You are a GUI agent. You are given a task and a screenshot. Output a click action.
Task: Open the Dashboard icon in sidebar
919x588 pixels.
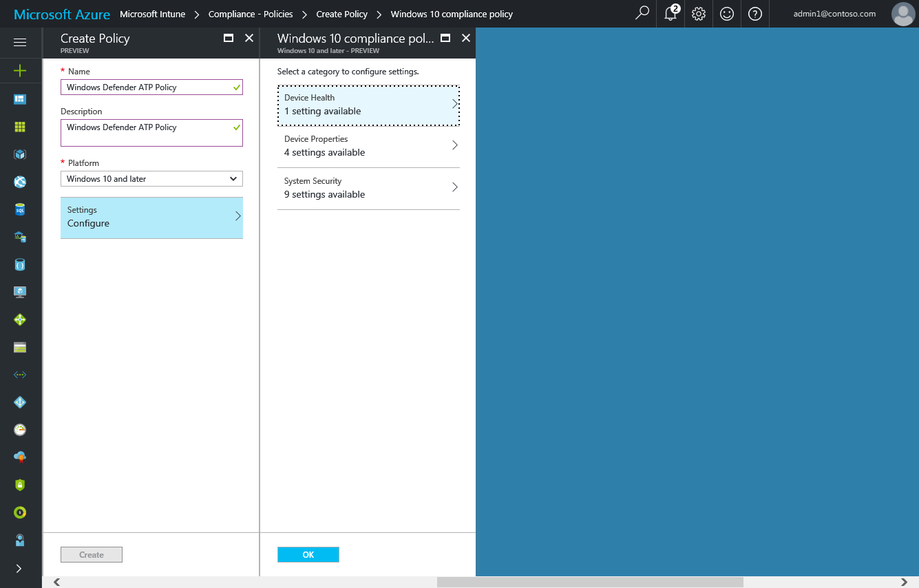pyautogui.click(x=20, y=99)
